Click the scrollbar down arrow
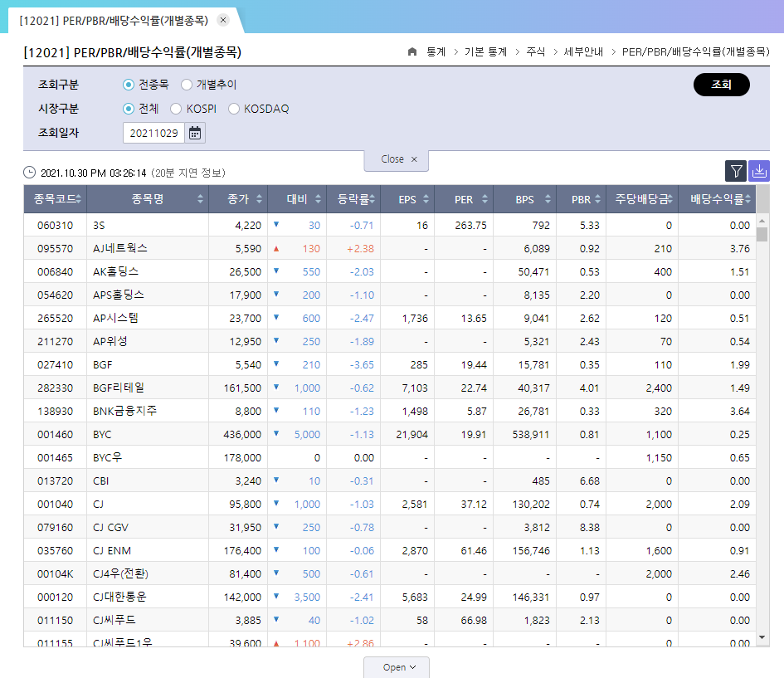The height and width of the screenshot is (678, 784). point(762,637)
